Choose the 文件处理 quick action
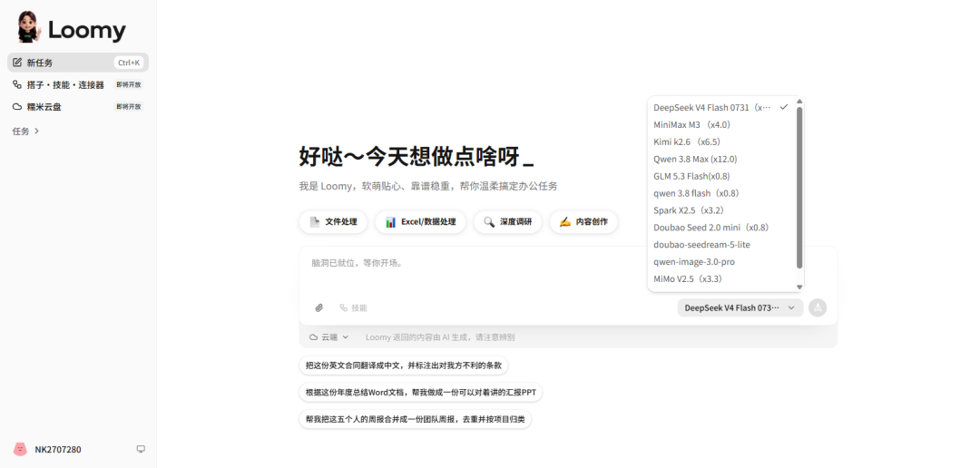 pyautogui.click(x=333, y=222)
